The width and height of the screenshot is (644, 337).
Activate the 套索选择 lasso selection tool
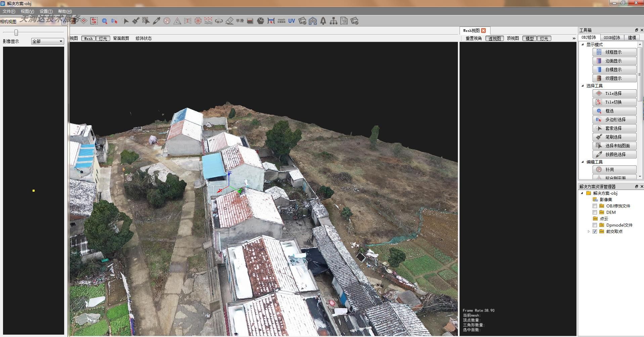pyautogui.click(x=614, y=128)
